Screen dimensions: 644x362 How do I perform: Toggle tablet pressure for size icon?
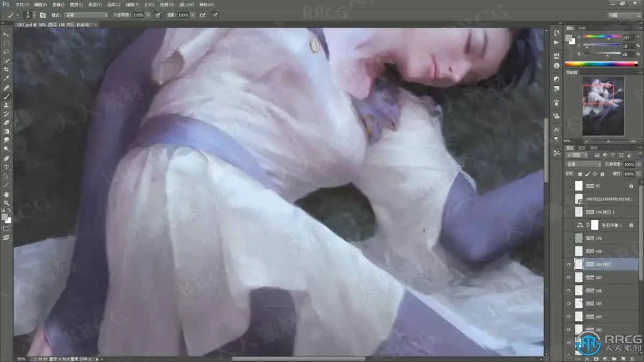pyautogui.click(x=215, y=15)
